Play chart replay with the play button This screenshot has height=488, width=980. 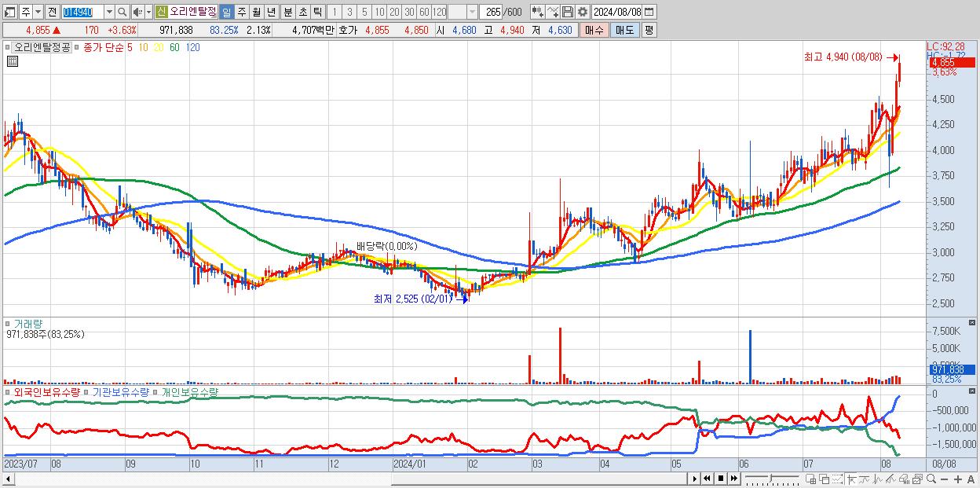tap(695, 479)
